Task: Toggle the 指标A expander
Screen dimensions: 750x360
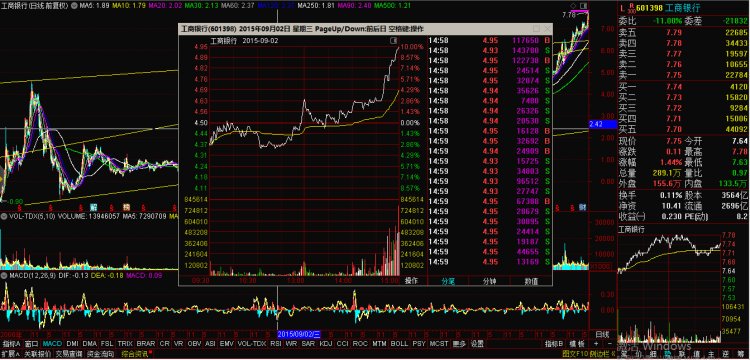Action: pyautogui.click(x=11, y=344)
